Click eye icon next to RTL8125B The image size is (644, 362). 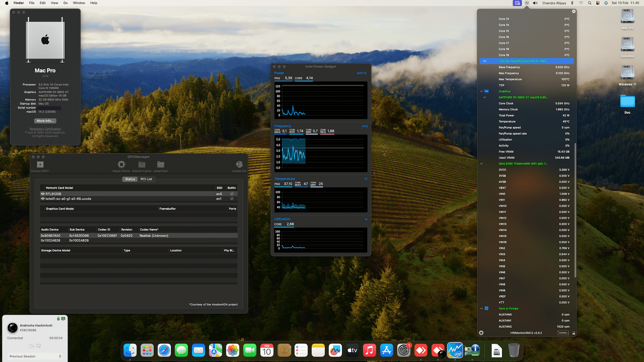[x=43, y=194]
